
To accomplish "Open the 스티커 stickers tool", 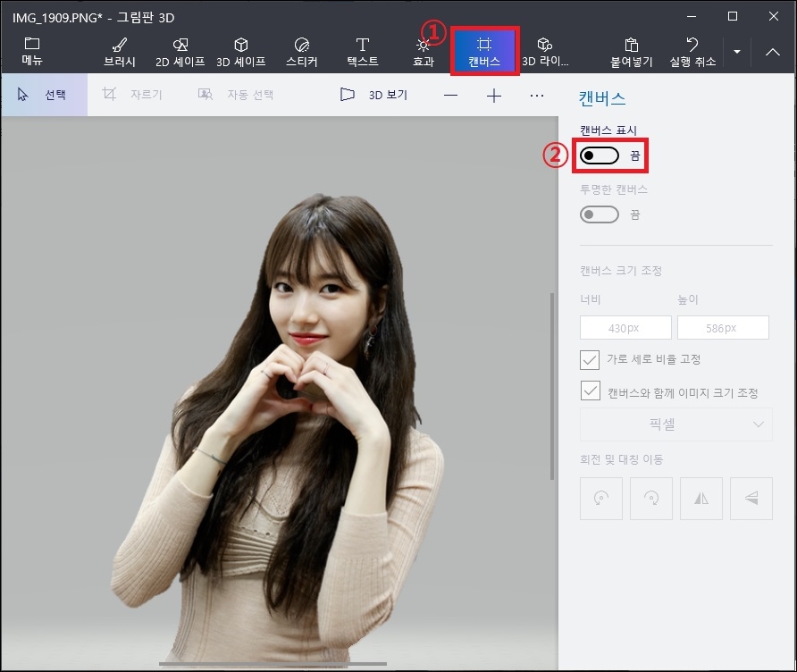I will tap(301, 51).
